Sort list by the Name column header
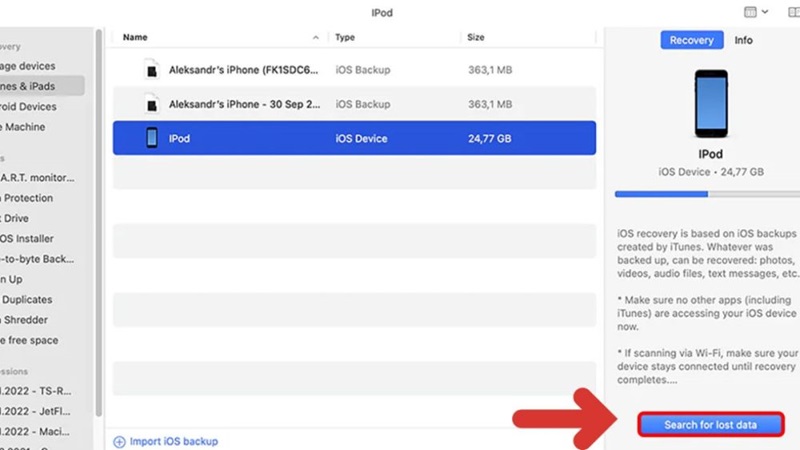800x450 pixels. (x=136, y=37)
